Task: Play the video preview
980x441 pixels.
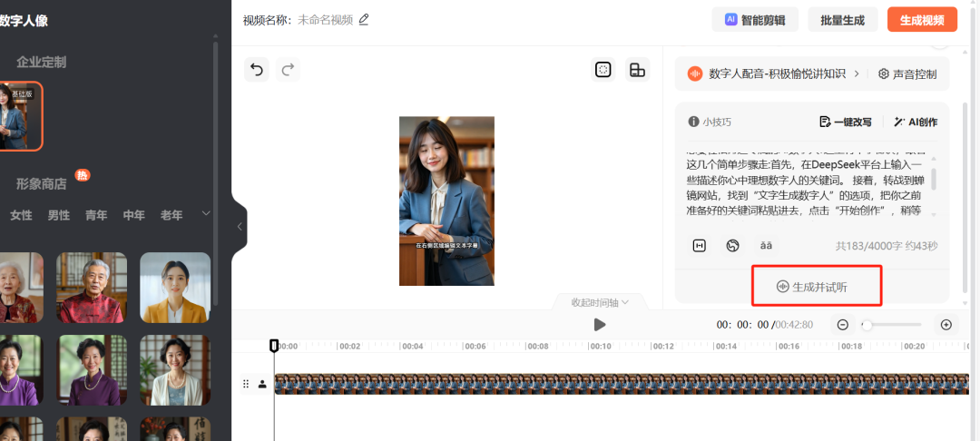Action: tap(600, 324)
